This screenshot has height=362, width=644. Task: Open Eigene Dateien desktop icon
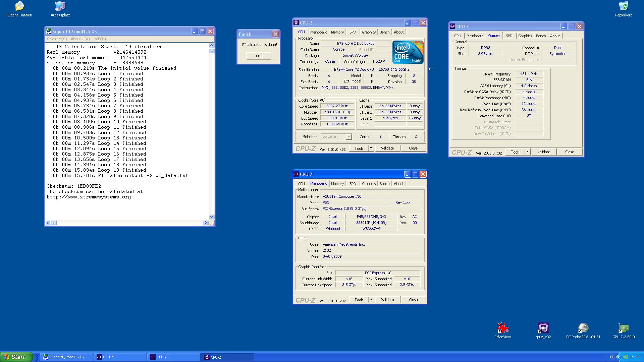coord(20,9)
